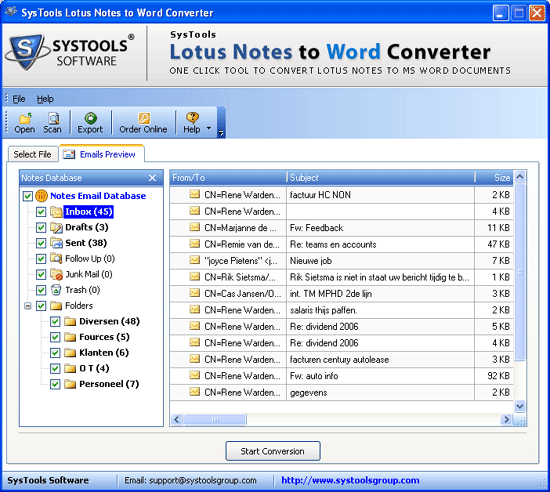This screenshot has height=492, width=550.
Task: Click the horizontal scrollbar thumb in email list
Action: tap(215, 419)
